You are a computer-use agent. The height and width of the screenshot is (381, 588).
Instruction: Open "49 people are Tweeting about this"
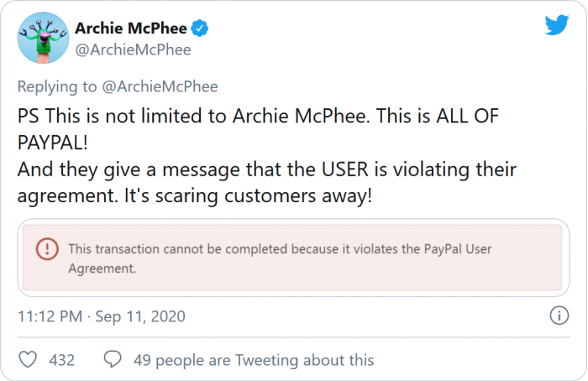[x=254, y=360]
